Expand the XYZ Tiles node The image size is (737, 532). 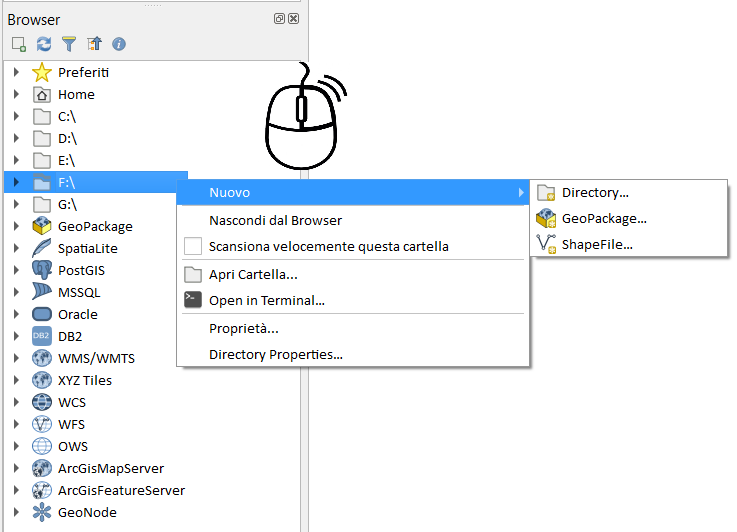coord(16,380)
